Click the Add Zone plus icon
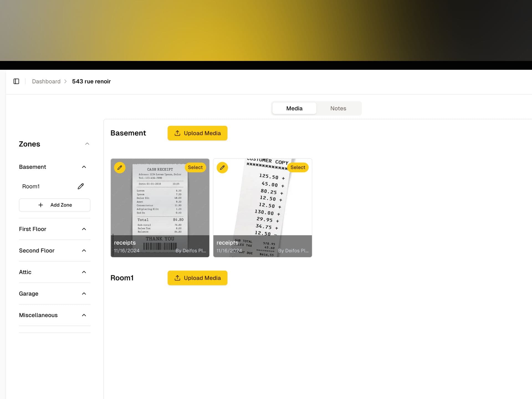 (x=41, y=205)
